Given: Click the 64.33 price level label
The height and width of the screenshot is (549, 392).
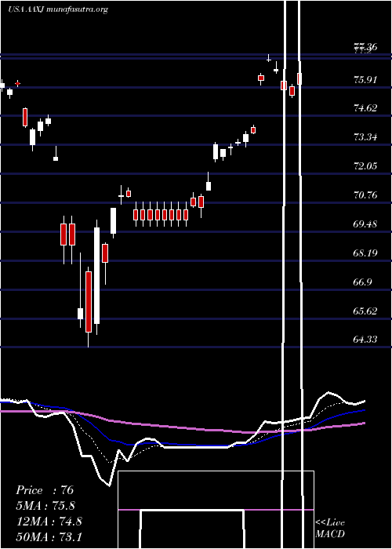Looking at the screenshot, I should [365, 339].
